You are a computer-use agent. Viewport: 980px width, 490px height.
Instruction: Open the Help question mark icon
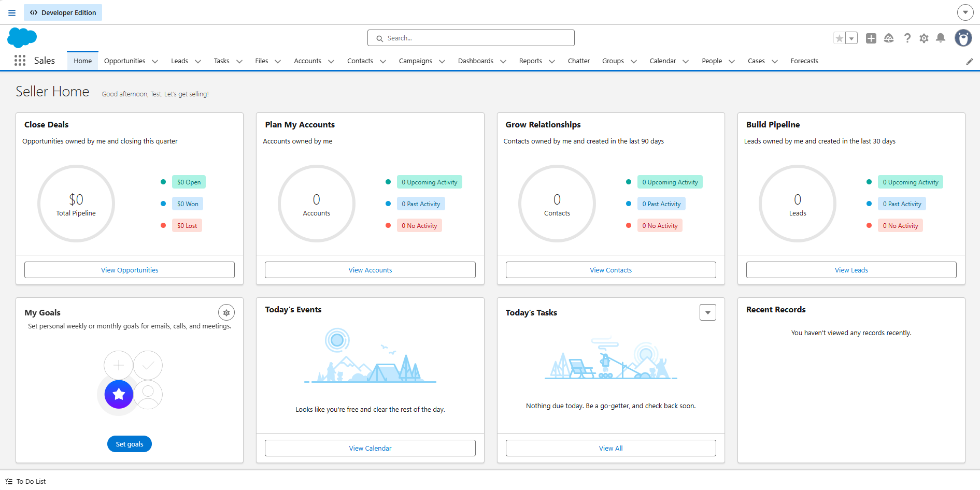[x=907, y=38]
